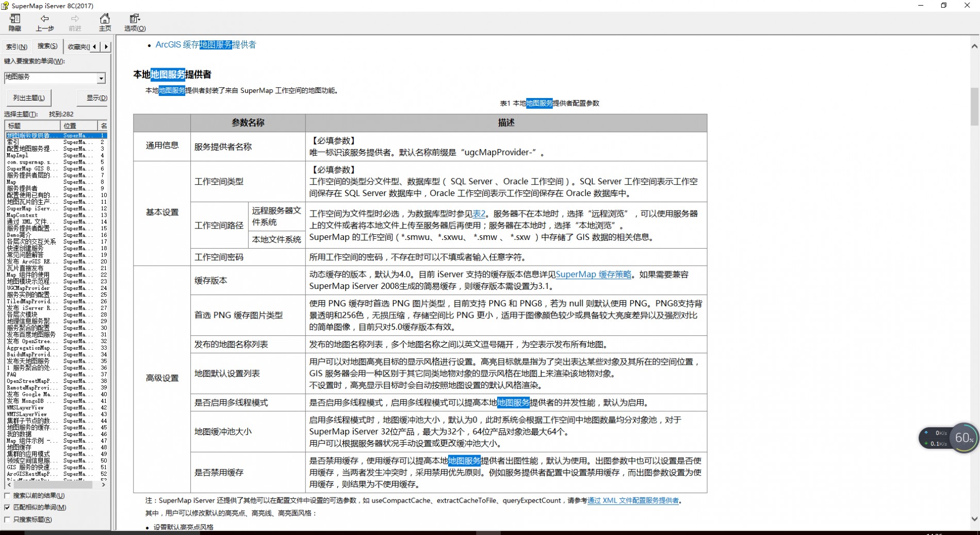Click the content pane vertical scrollbar thumb
The width and height of the screenshot is (980, 535).
pyautogui.click(x=974, y=107)
